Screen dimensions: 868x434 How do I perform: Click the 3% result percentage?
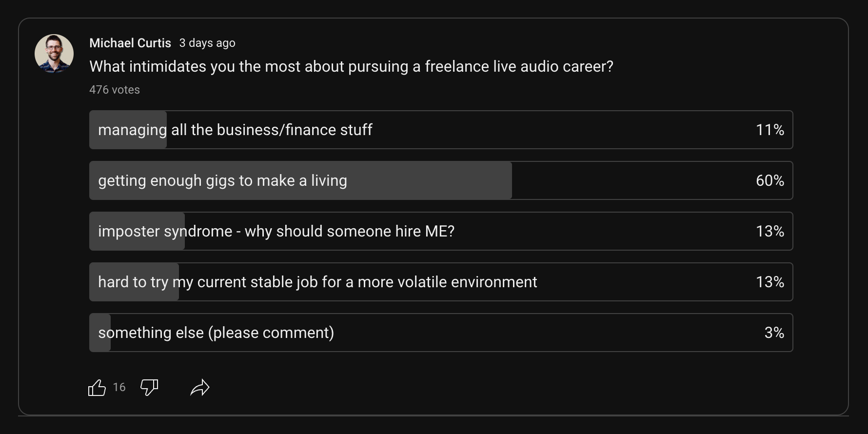click(x=774, y=333)
